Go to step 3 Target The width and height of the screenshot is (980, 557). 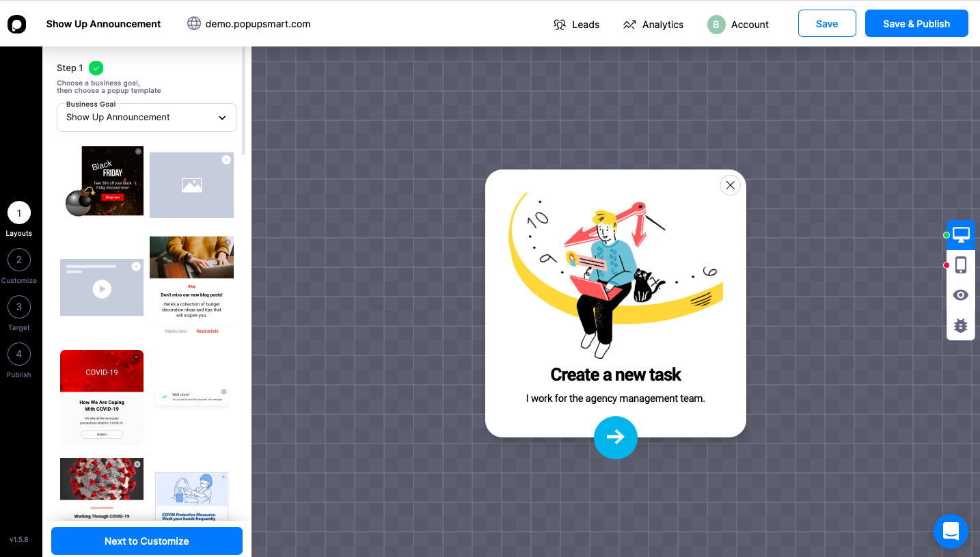pyautogui.click(x=19, y=313)
